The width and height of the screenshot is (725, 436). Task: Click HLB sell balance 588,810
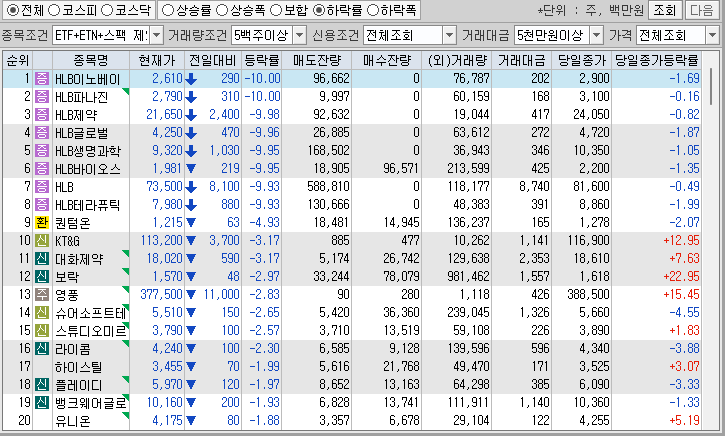click(328, 187)
